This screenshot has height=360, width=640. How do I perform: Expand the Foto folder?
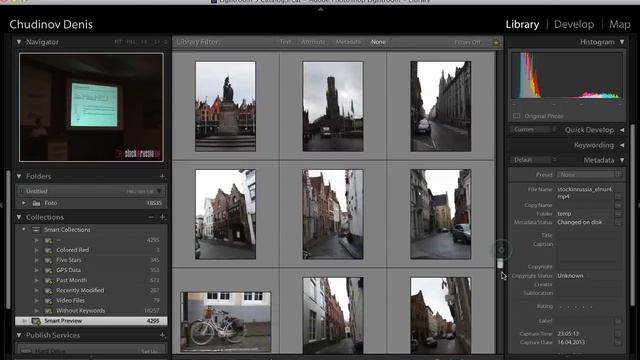(x=24, y=203)
